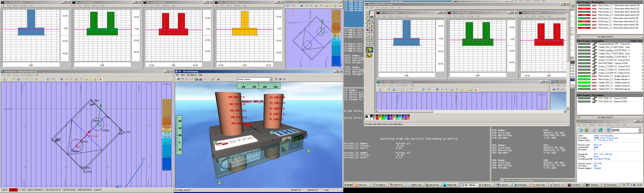Open the Session menu in Izmit controller
This screenshot has width=644, height=193.
pyautogui.click(x=601, y=125)
